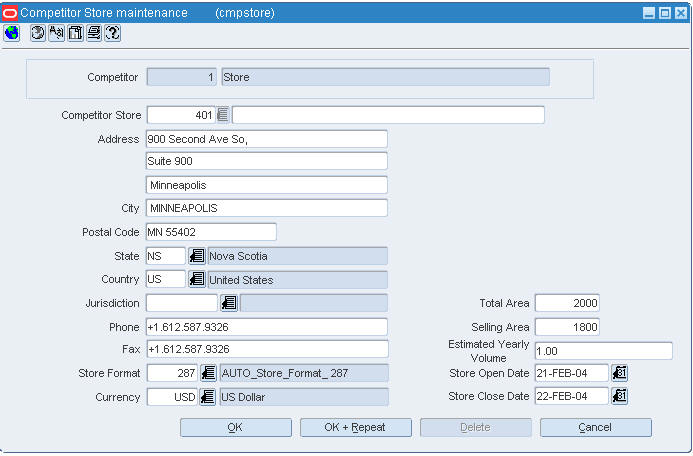Click the Estimated Yearly Volume field
The height and width of the screenshot is (456, 693).
604,351
